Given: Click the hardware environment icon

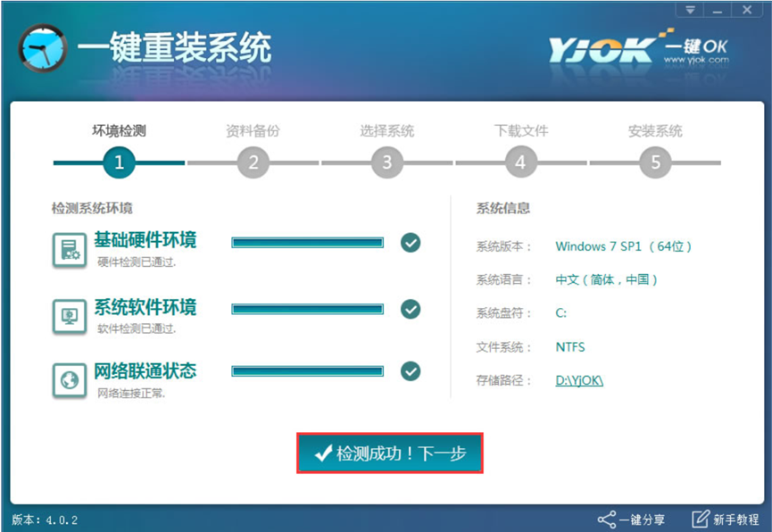Looking at the screenshot, I should [x=70, y=250].
